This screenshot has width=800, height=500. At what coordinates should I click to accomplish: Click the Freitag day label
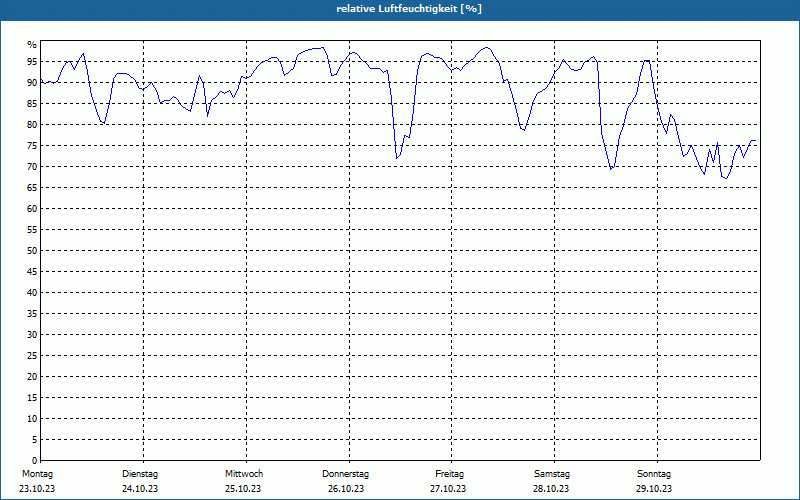pos(449,474)
